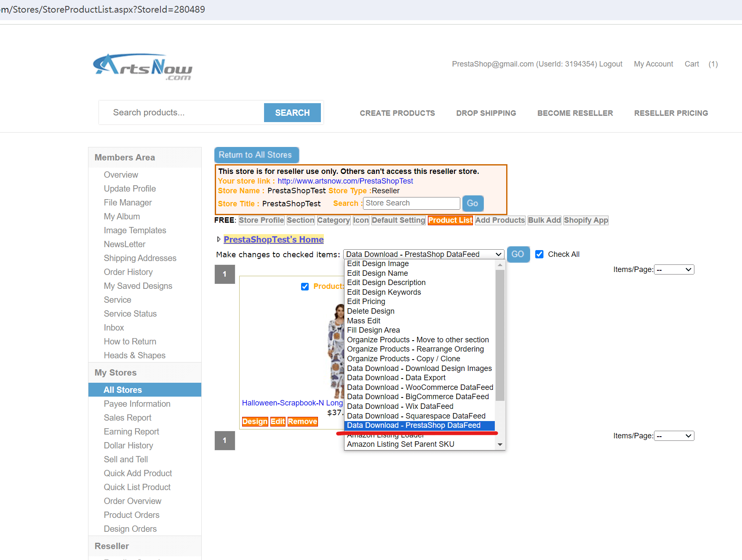
Task: Focus the Search products input field
Action: [182, 112]
